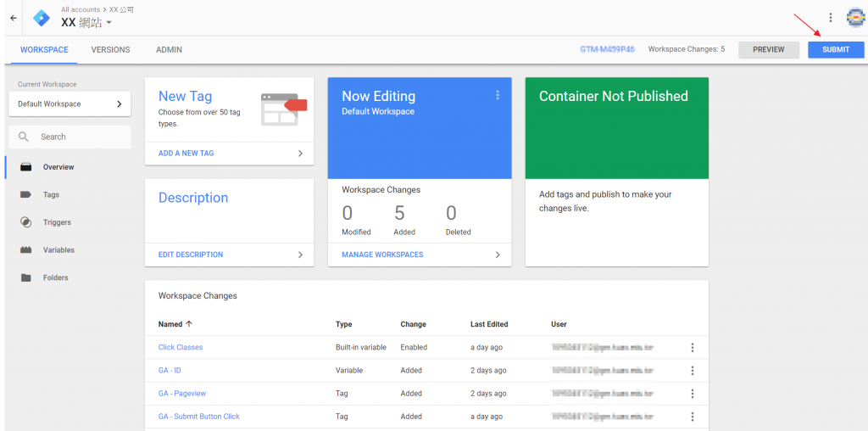The image size is (868, 431).
Task: Click the Tag Manager logo icon
Action: 41,18
